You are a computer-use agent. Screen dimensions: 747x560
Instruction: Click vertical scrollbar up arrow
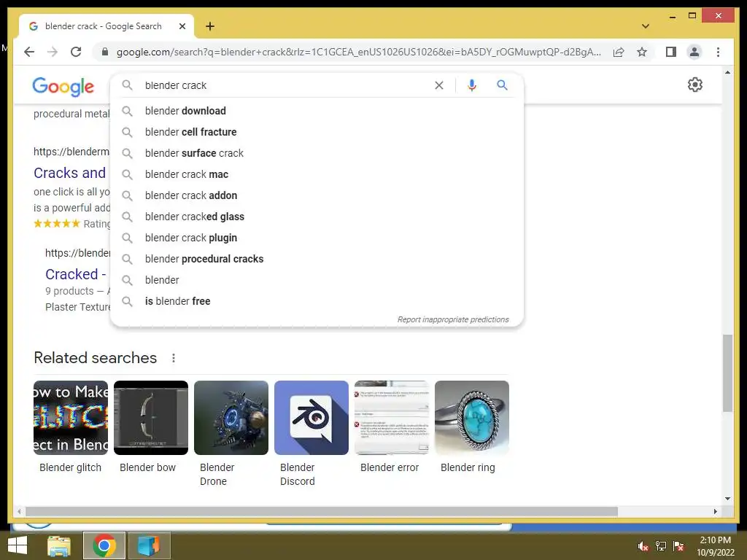pos(727,72)
